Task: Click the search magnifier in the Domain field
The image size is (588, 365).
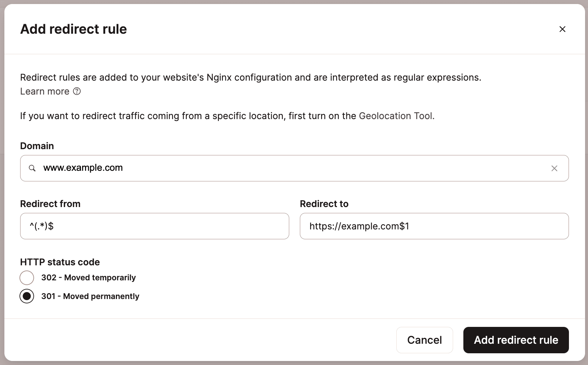Action: click(x=32, y=168)
